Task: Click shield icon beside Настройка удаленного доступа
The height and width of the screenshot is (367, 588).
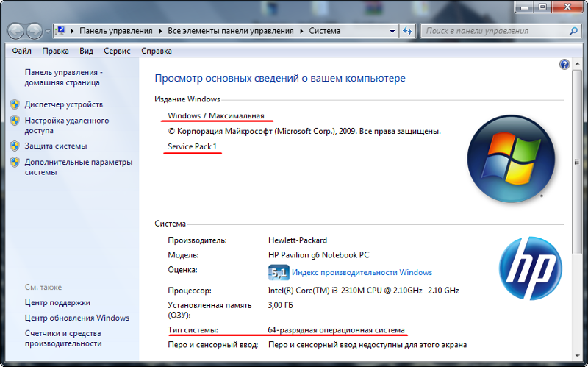Action: click(15, 121)
